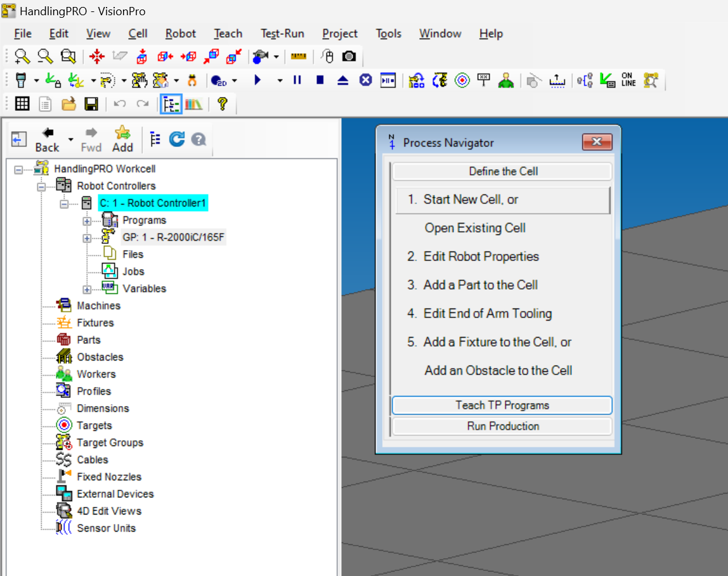Open the Tools menu
This screenshot has width=728, height=576.
coord(389,34)
